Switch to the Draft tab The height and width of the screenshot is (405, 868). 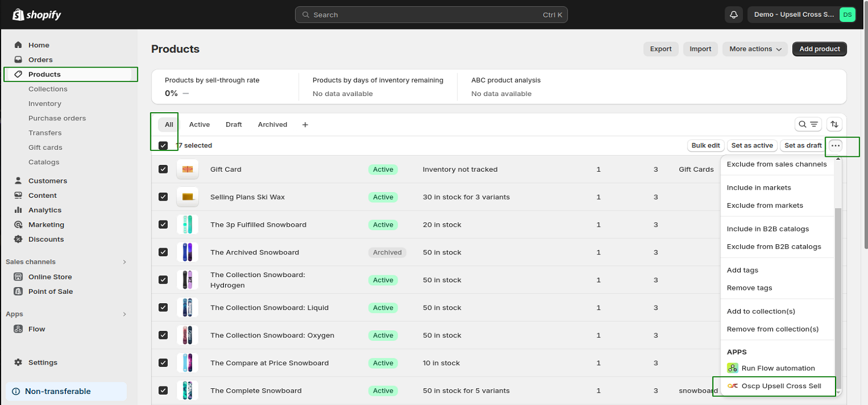[x=234, y=125]
